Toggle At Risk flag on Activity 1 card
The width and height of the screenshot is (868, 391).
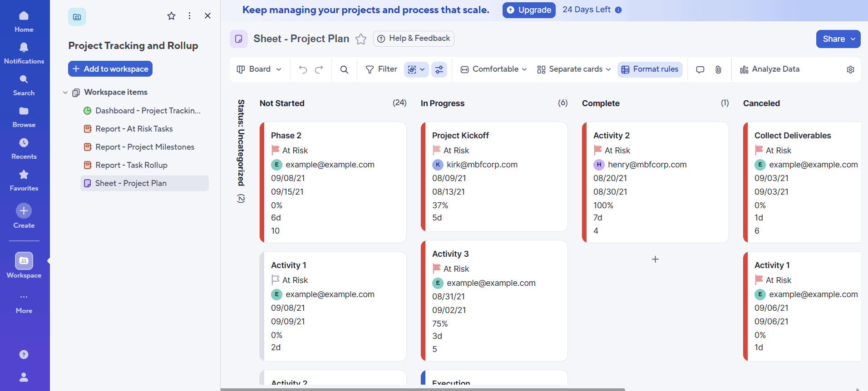tap(275, 280)
